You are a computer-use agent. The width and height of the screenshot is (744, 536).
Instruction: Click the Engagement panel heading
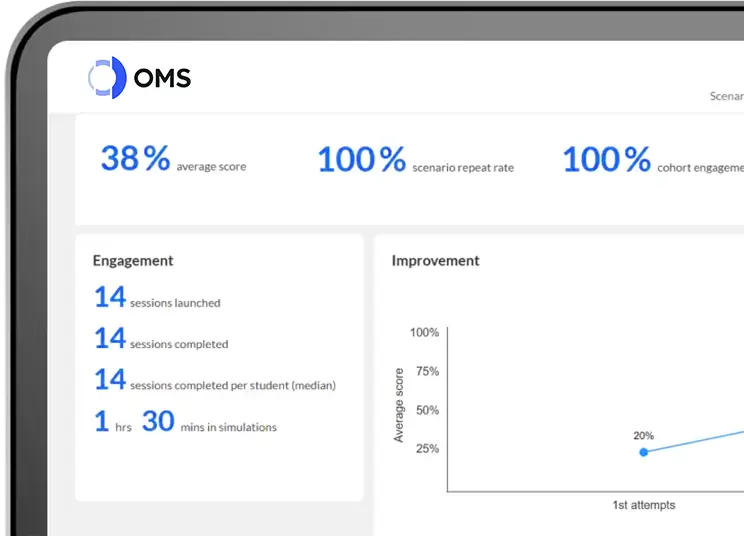(x=133, y=261)
